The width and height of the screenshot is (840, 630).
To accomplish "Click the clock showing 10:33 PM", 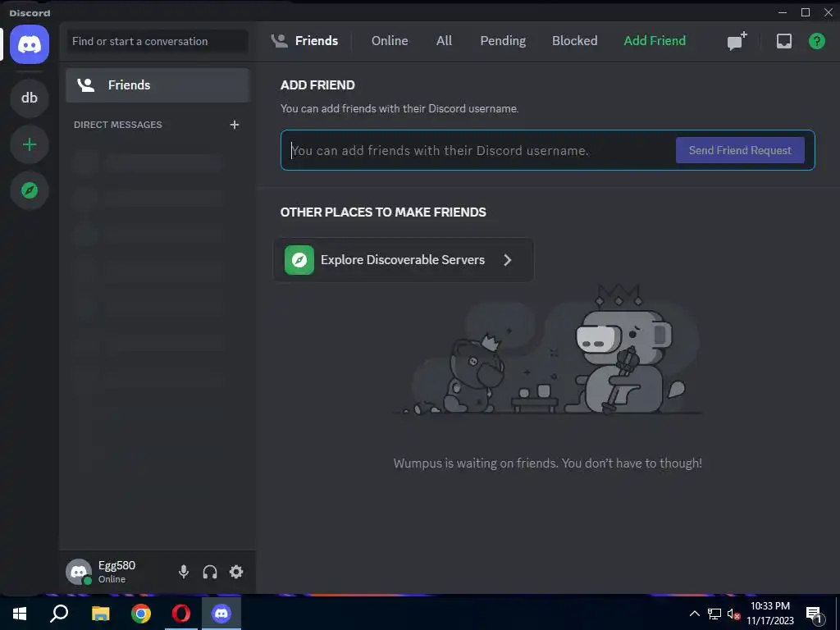I will [769, 606].
